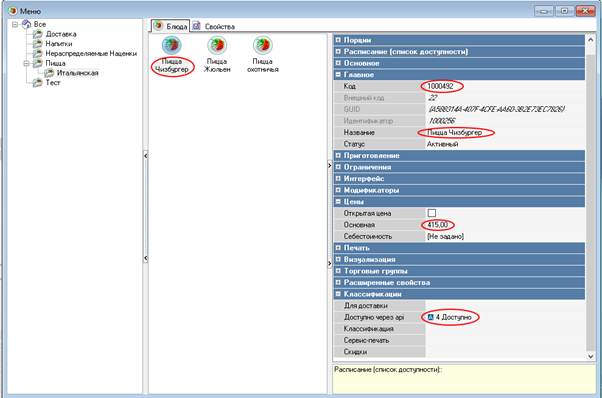602x398 pixels.
Task: Select Напитки in the menu tree
Action: (59, 44)
